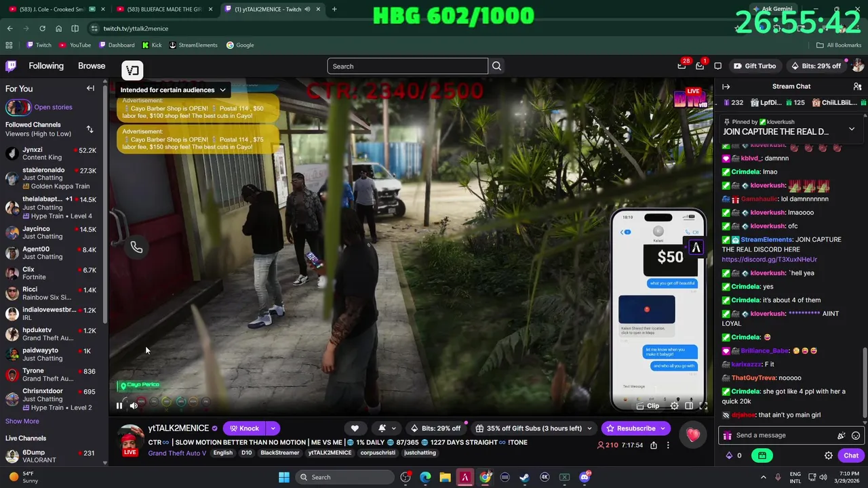Expand the Bits: 29% off panel below the stream
This screenshot has width=868, height=488.
click(435, 428)
